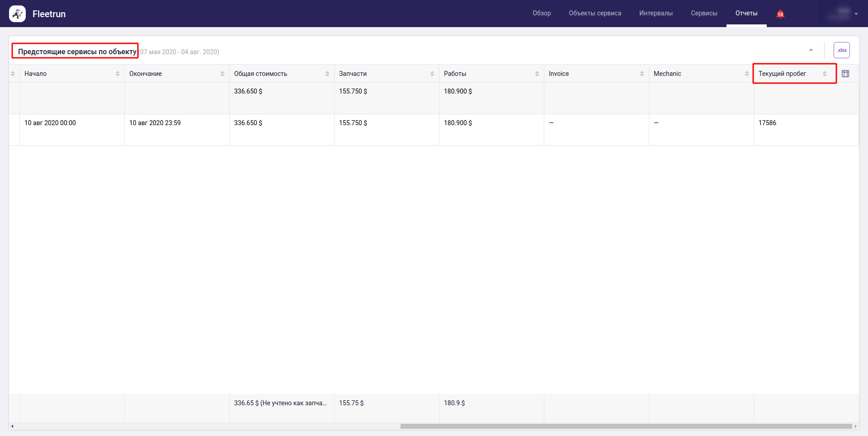The height and width of the screenshot is (436, 868).
Task: Open the notifications bell with badge 14
Action: 780,14
